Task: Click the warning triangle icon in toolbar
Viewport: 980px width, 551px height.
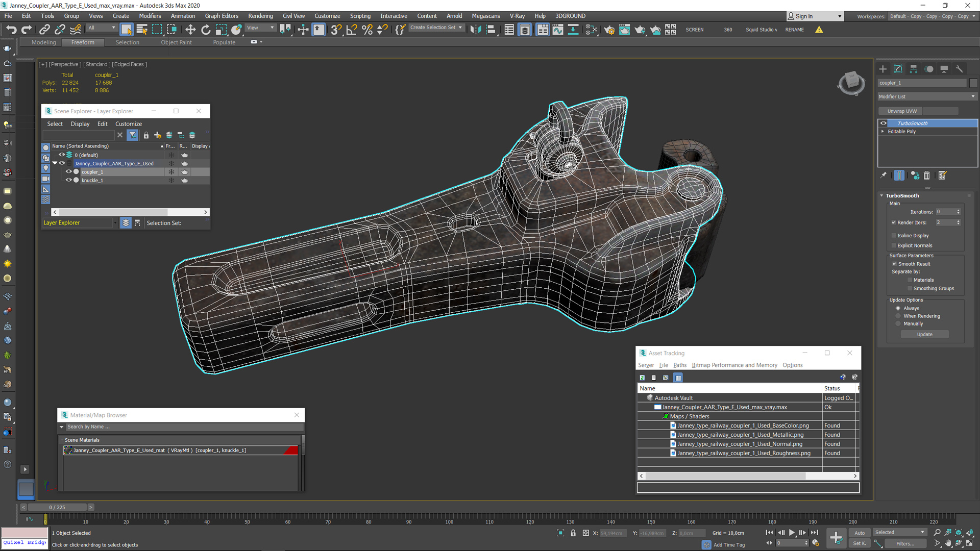Action: click(x=819, y=30)
